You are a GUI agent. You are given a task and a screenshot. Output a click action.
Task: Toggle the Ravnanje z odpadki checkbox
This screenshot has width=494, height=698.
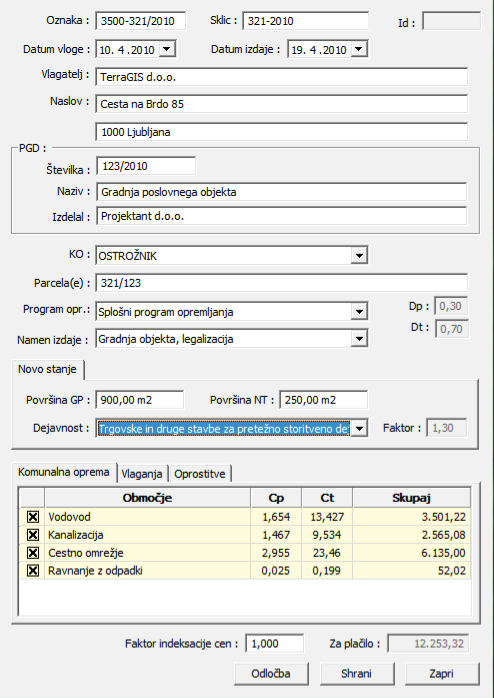[32, 571]
